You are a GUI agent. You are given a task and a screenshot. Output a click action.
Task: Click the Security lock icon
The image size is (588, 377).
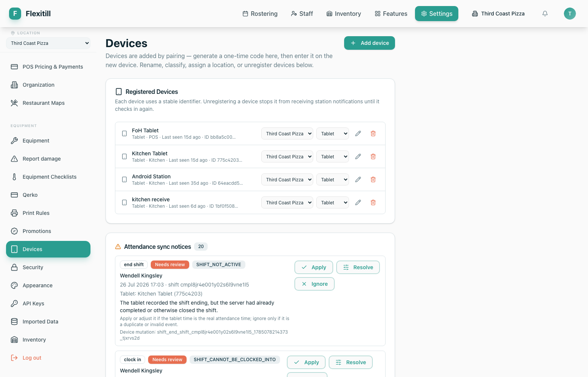[x=14, y=267]
